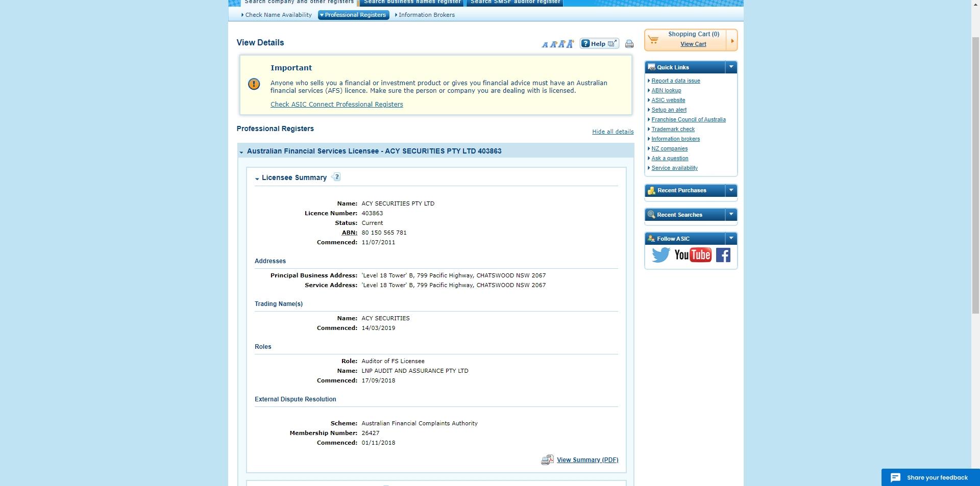
Task: Open Ask a question link
Action: click(x=670, y=159)
